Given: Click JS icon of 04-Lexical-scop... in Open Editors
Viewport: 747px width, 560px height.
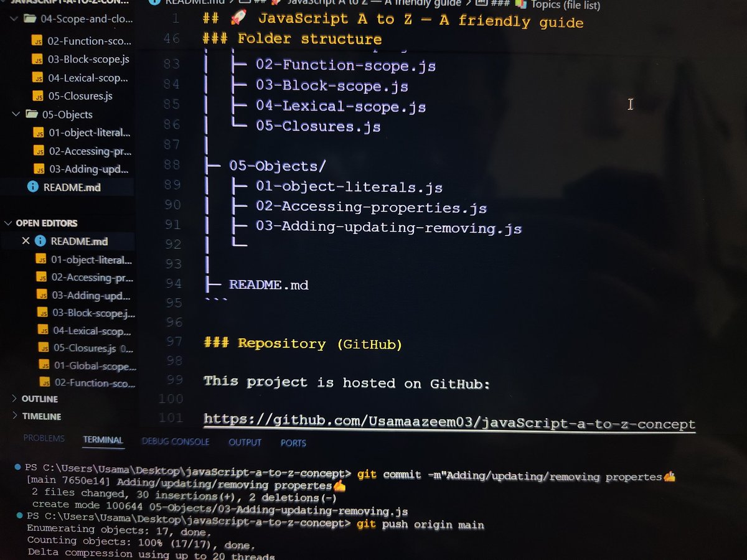Looking at the screenshot, I should 42,330.
